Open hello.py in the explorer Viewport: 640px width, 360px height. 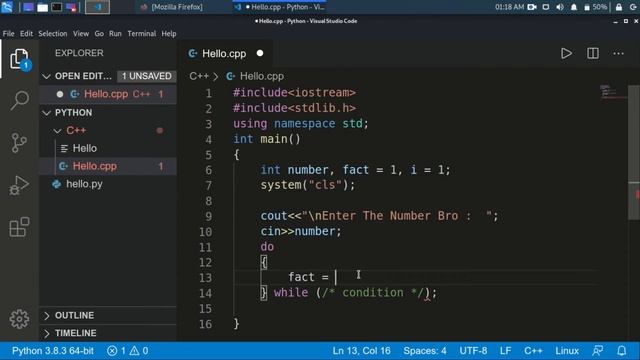pos(108,184)
